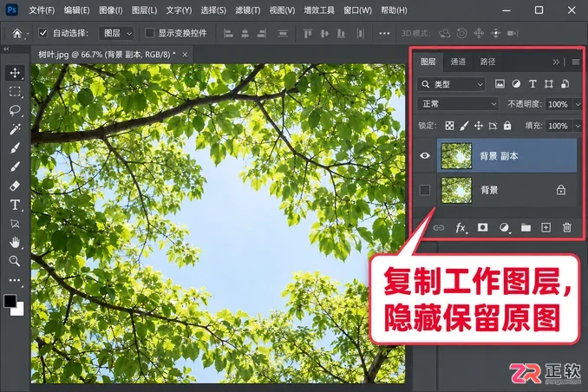
Task: Toggle lock all
Action: [x=507, y=126]
